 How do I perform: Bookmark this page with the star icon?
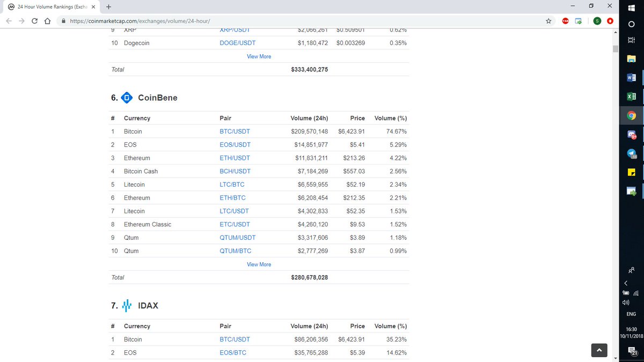(548, 21)
